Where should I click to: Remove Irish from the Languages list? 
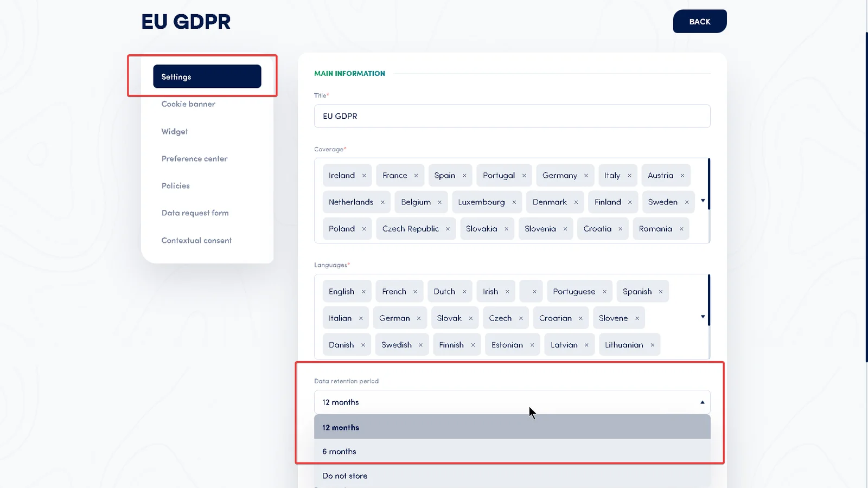[x=507, y=291]
